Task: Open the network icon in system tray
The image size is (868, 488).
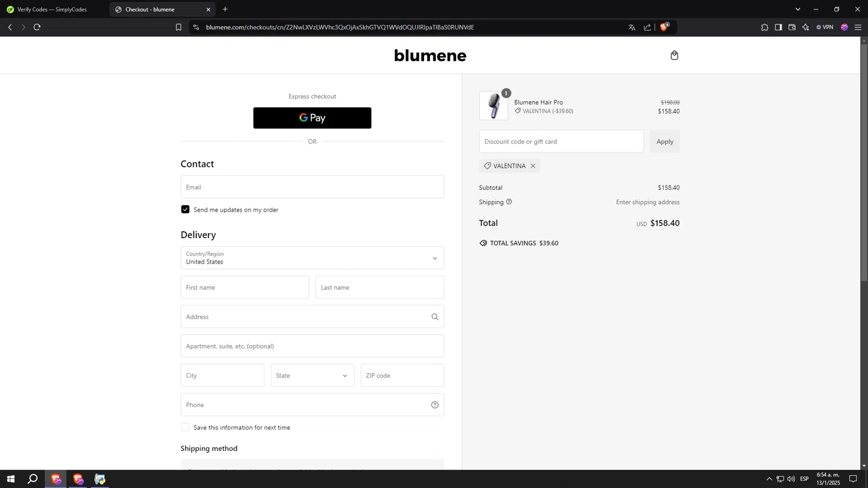Action: 780,479
